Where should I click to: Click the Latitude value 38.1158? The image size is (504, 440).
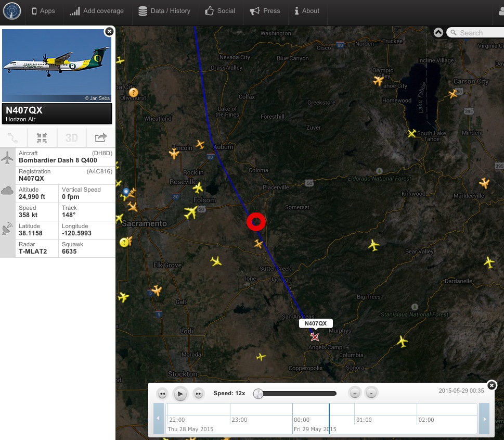tap(31, 233)
